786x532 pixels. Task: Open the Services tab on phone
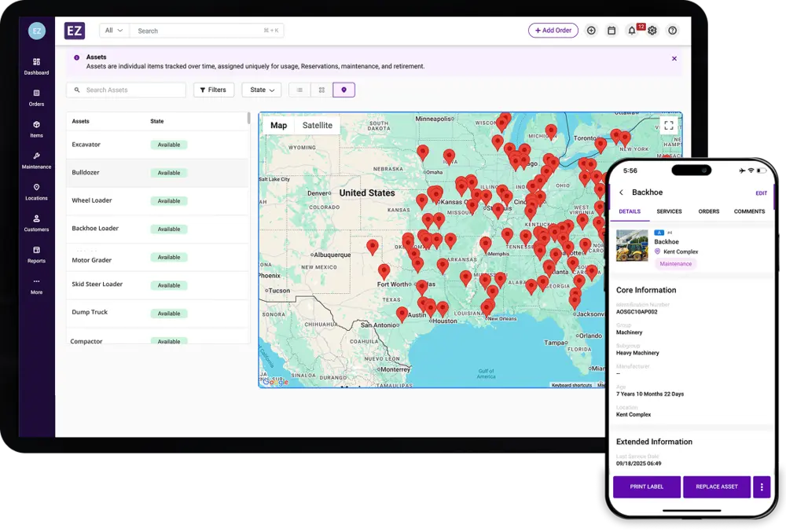click(669, 211)
